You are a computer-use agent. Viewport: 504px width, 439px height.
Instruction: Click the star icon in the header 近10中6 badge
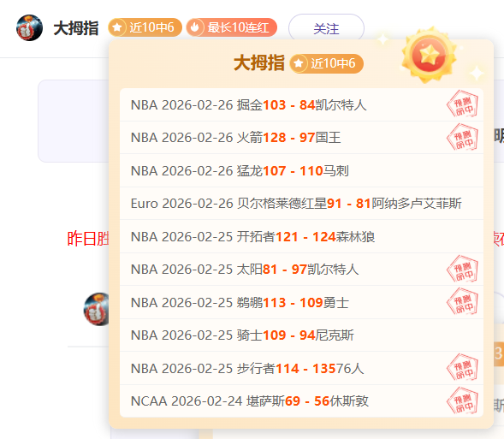point(117,27)
